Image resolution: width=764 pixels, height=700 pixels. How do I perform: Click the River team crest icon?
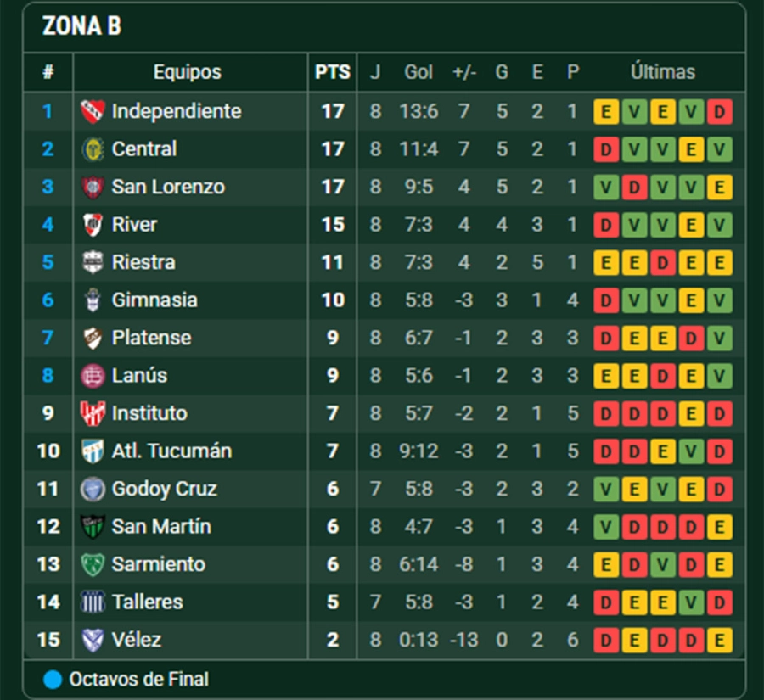coord(92,225)
